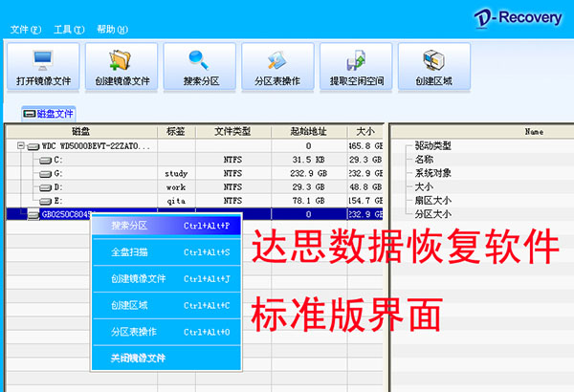Click the 78.1 GB start address cell

tap(308, 201)
